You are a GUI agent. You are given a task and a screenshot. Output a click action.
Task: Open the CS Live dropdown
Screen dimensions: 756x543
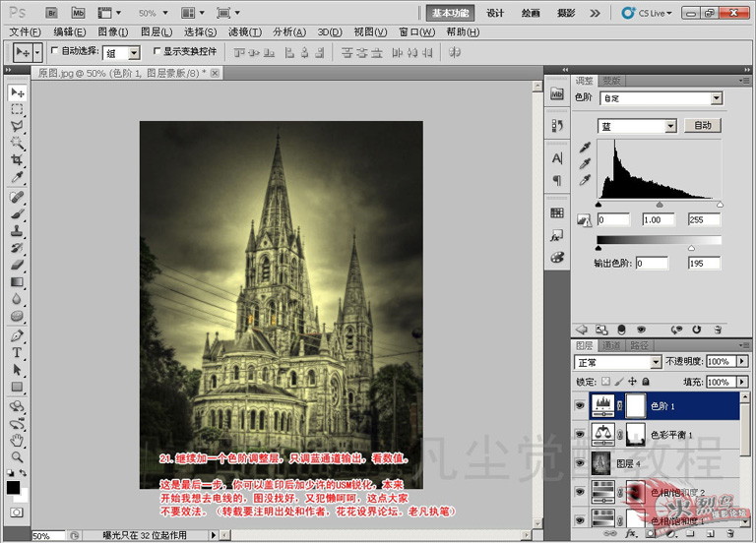click(x=647, y=13)
